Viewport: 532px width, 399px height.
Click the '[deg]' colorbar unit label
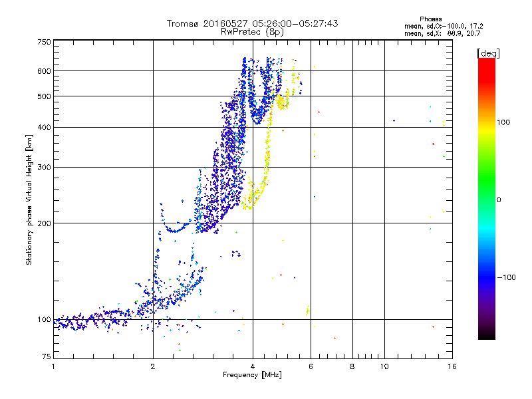488,53
